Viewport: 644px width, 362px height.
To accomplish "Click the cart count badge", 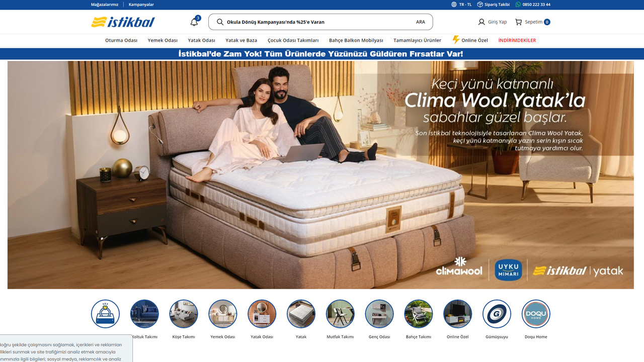I will point(547,22).
